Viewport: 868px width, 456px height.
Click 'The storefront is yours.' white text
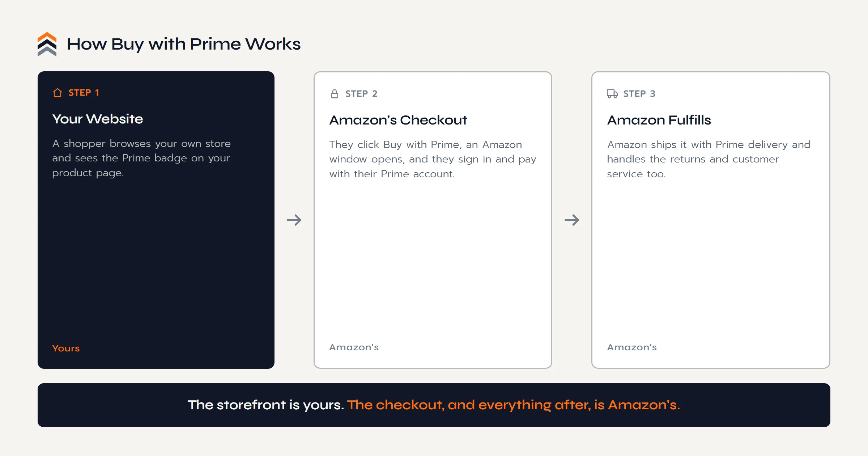click(x=266, y=405)
